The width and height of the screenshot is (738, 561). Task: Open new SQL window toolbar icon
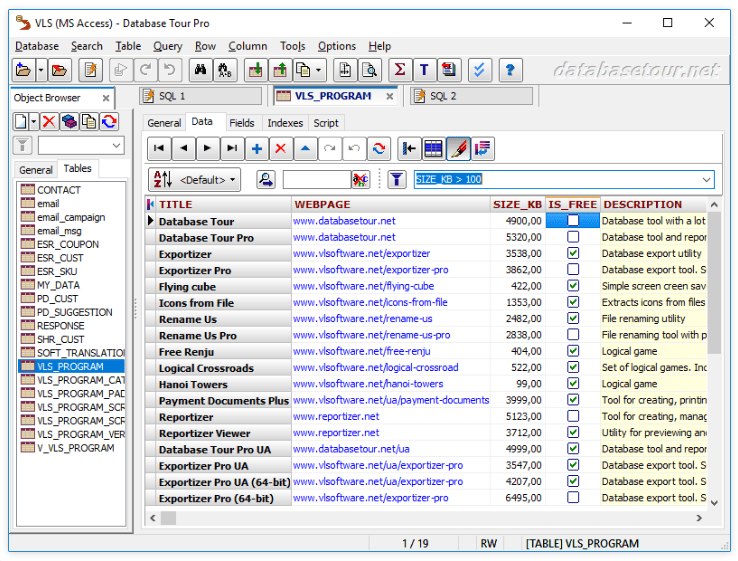[91, 71]
